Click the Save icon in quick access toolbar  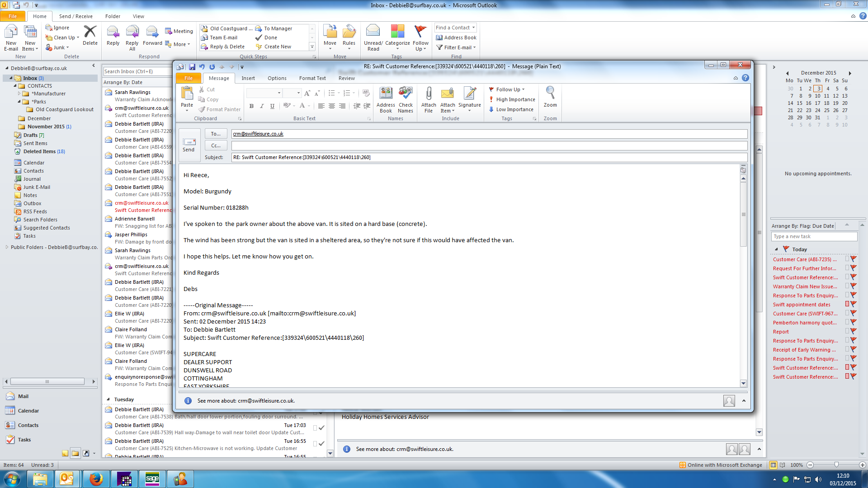pos(192,67)
